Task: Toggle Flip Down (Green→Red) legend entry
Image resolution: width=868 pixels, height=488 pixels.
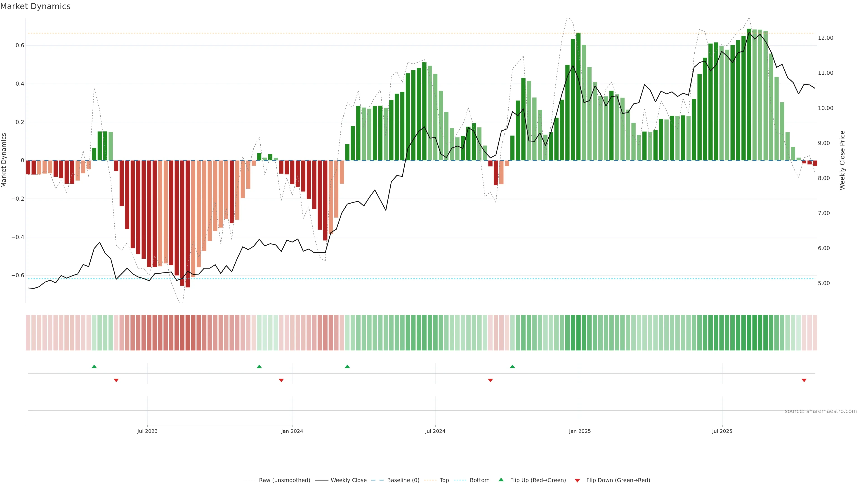Action: (618, 480)
